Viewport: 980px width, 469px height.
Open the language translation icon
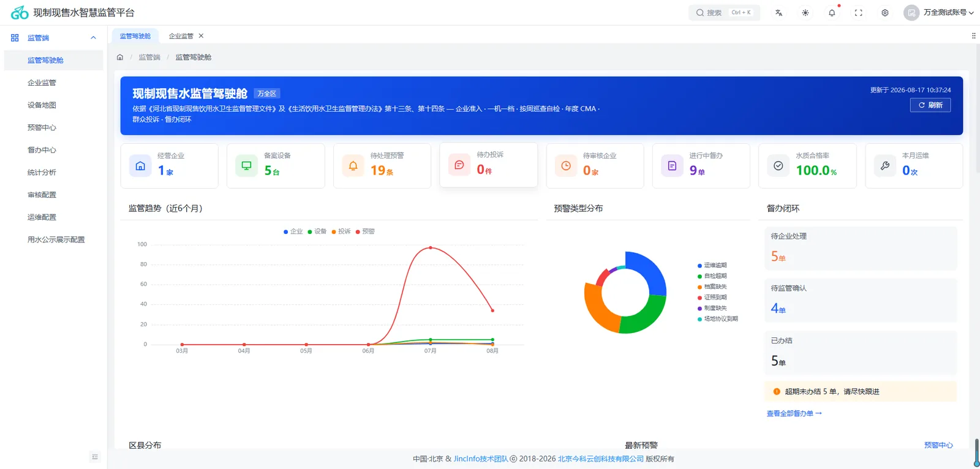778,12
